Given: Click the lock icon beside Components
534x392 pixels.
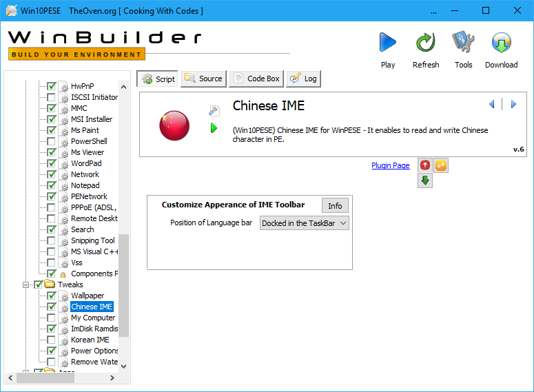Looking at the screenshot, I should point(63,274).
